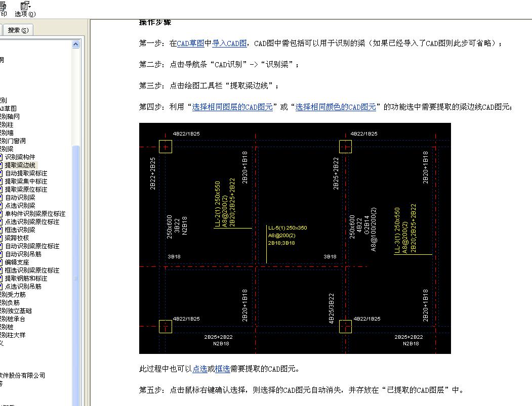Select 自动识别梁 topic
Screen dimensions: 532x406
20,197
